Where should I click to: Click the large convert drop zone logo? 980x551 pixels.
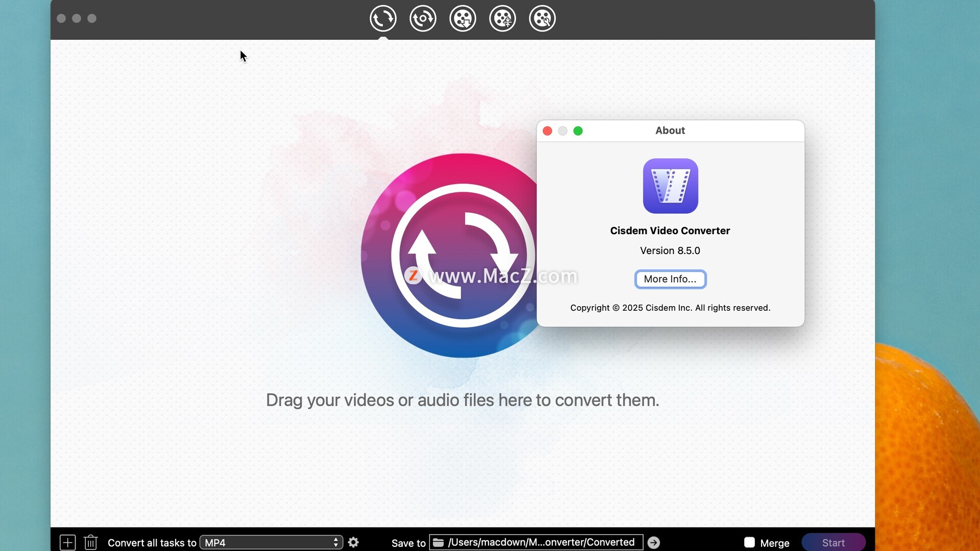(448, 255)
